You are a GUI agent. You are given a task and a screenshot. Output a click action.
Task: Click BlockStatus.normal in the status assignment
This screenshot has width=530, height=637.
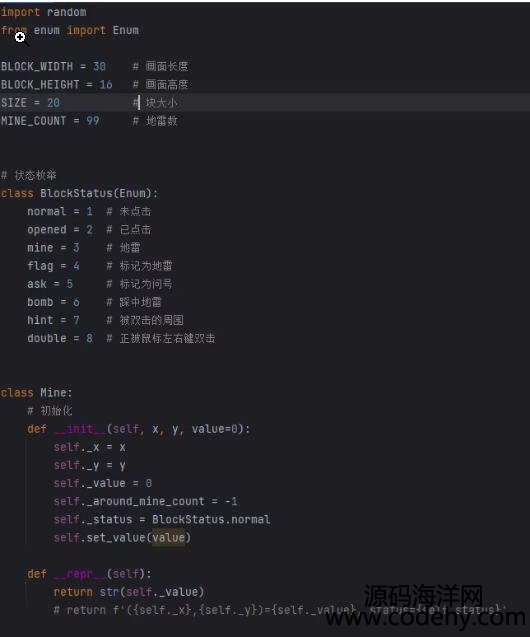coord(211,520)
